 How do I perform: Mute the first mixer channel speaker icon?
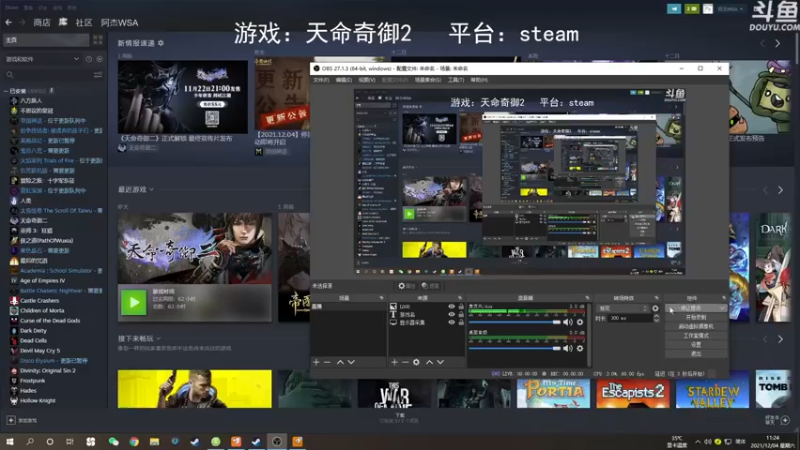coord(568,322)
